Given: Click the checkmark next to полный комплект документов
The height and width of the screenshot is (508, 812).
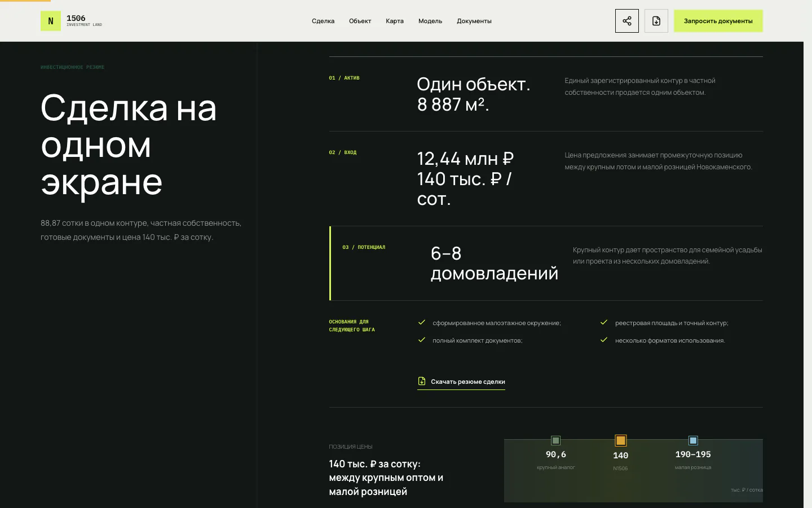Looking at the screenshot, I should pos(422,340).
